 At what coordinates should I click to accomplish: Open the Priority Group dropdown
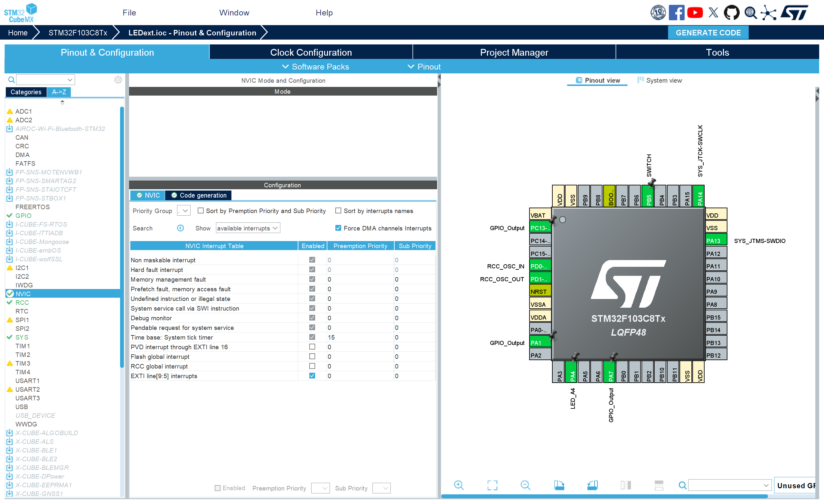click(x=183, y=211)
